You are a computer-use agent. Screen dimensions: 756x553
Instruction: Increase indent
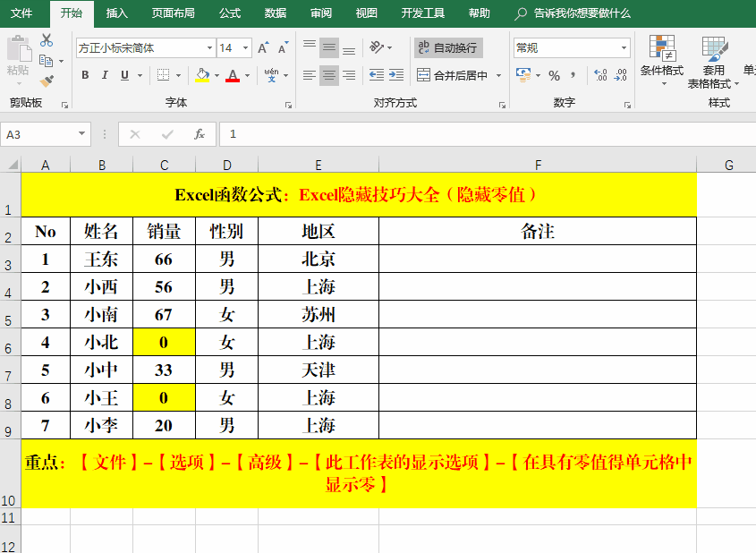click(x=395, y=75)
